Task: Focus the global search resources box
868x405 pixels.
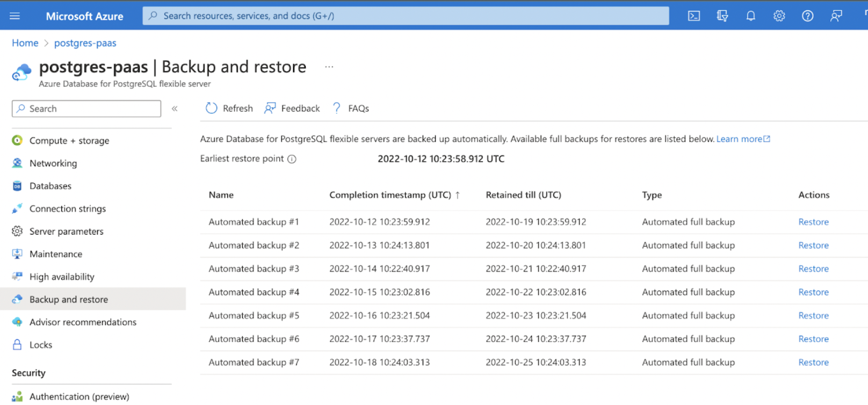Action: click(406, 16)
